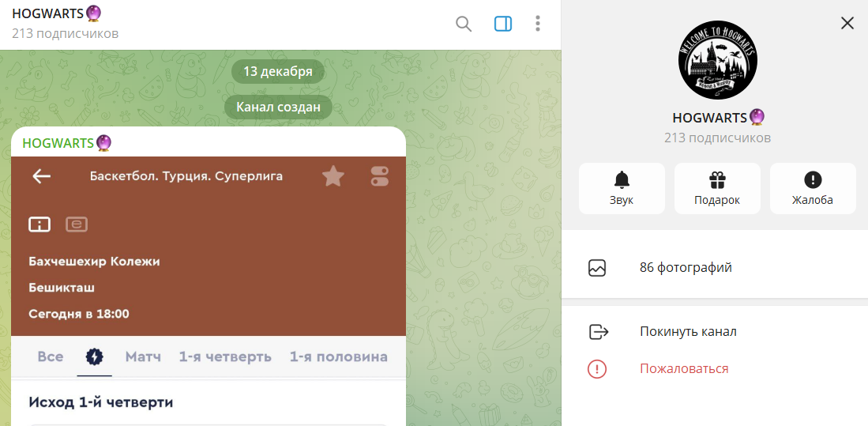Viewport: 868px width, 426px height.
Task: Click the 13 декабря date badge
Action: (278, 71)
